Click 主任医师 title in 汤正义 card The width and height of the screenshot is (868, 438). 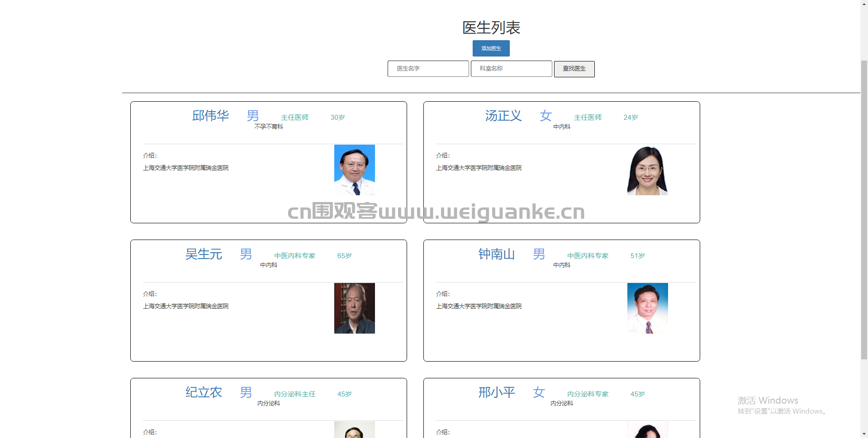[x=588, y=118]
